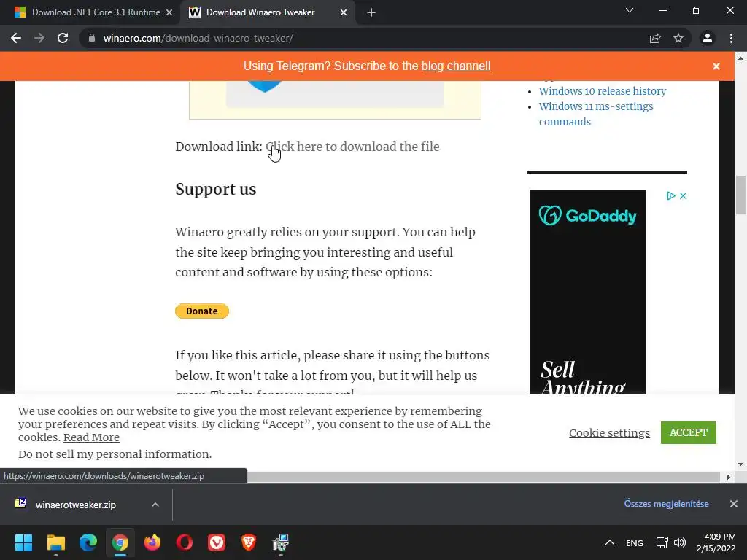Click the lock icon in the address bar

click(92, 38)
